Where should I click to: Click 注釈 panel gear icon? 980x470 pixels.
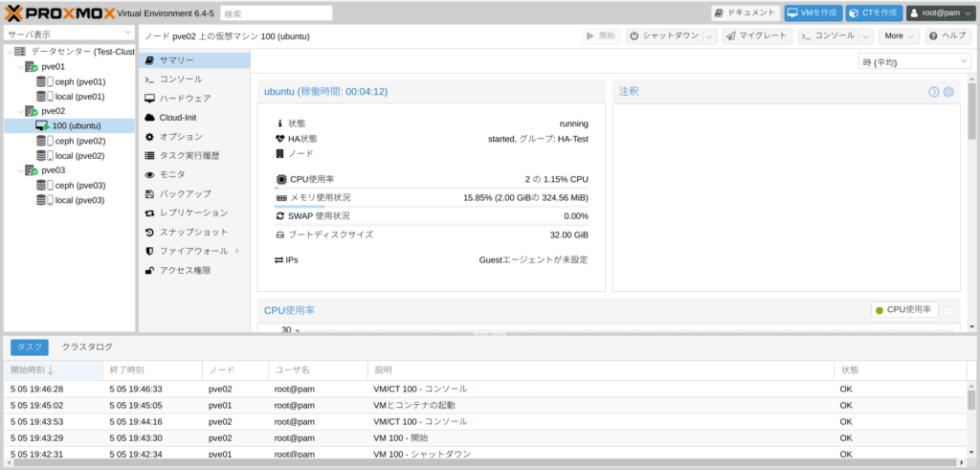click(948, 92)
